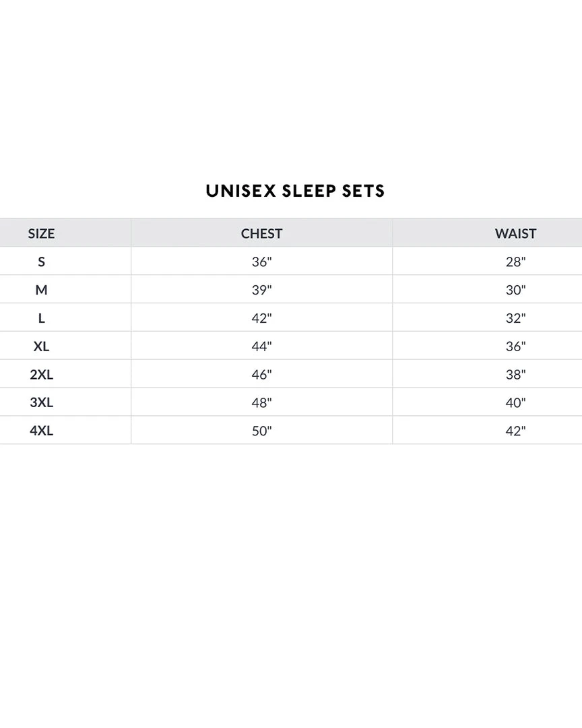Click the S size row label
The height and width of the screenshot is (728, 582).
pyautogui.click(x=41, y=262)
